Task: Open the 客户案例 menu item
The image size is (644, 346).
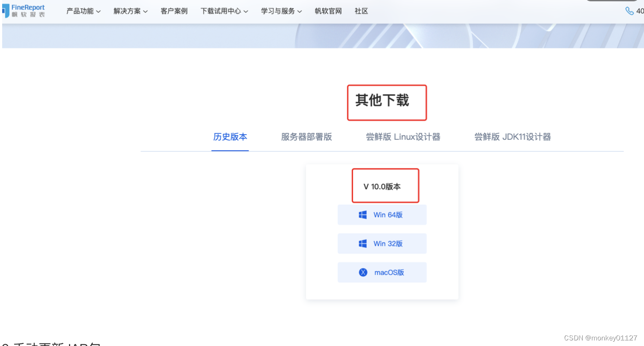Action: click(174, 11)
